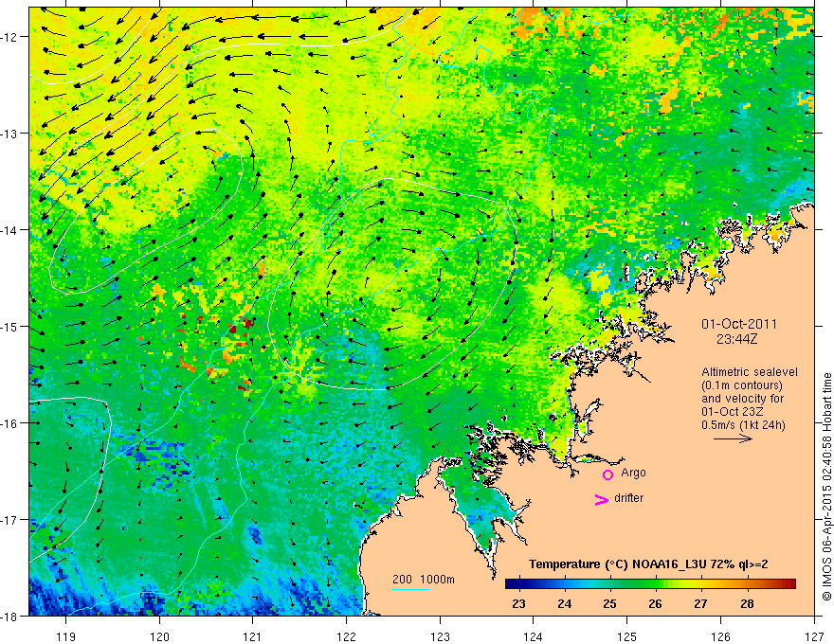This screenshot has height=644, width=834.
Task: Click the colorbar tick label '27'
Action: click(x=701, y=603)
